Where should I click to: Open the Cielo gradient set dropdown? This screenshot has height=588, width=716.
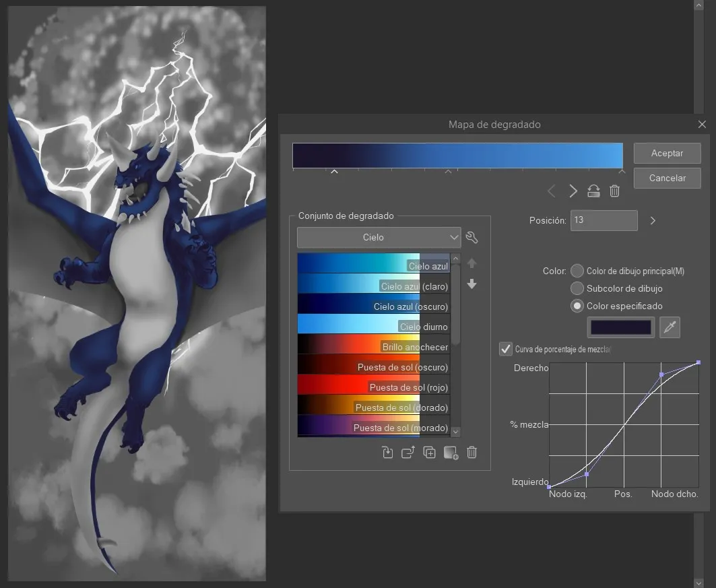(x=379, y=237)
